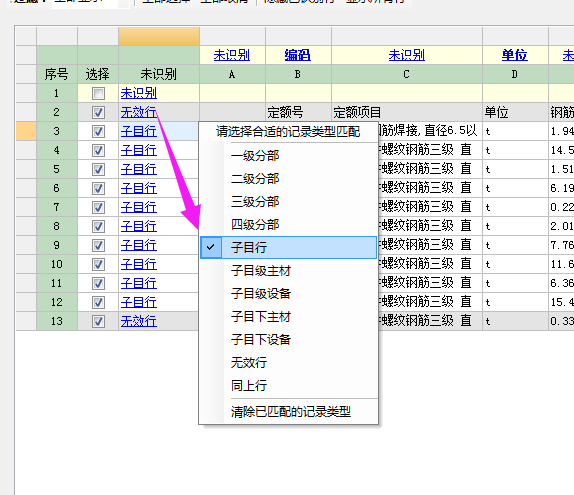Open the 子目行 link in row 9
574x495 pixels.
click(139, 246)
